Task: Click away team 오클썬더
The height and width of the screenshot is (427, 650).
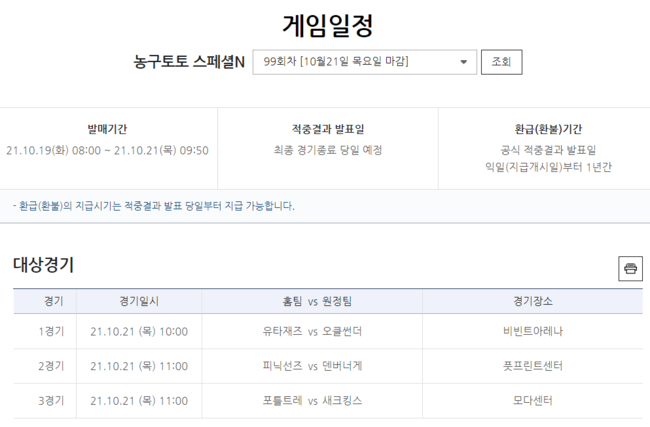Action: pyautogui.click(x=342, y=332)
